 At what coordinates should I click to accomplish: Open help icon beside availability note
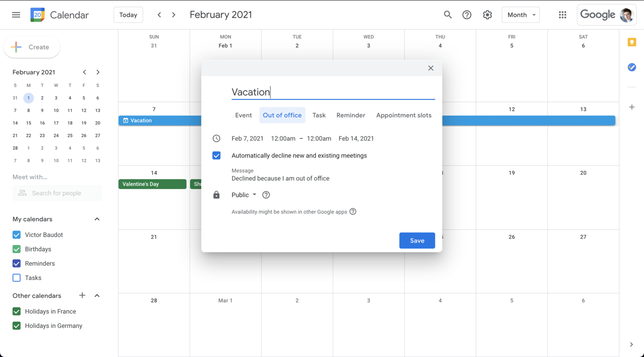353,212
